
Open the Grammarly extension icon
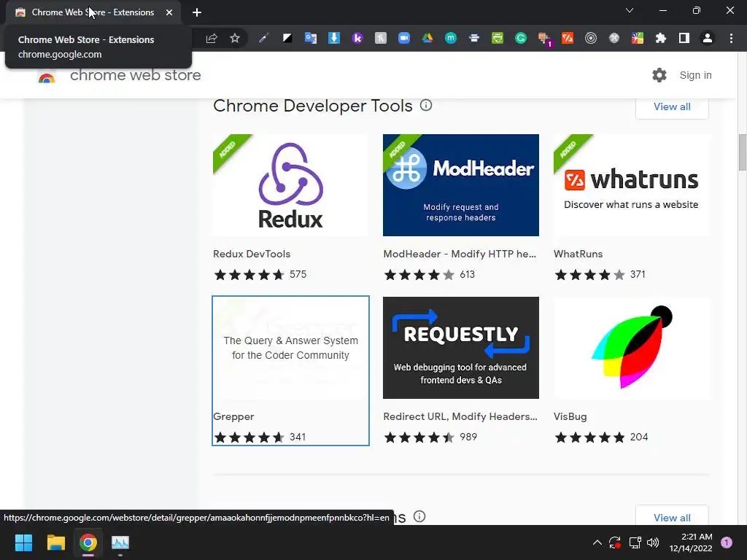click(521, 39)
